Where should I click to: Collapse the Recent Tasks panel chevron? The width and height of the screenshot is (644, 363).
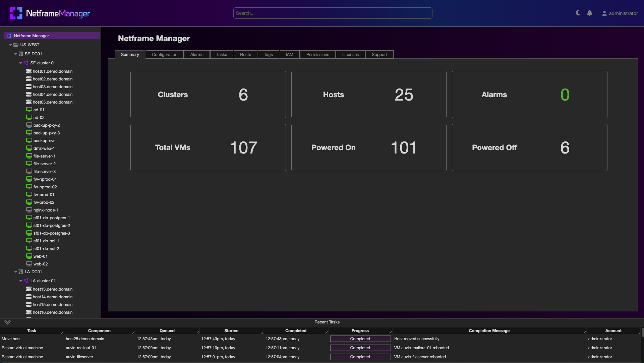pos(7,322)
